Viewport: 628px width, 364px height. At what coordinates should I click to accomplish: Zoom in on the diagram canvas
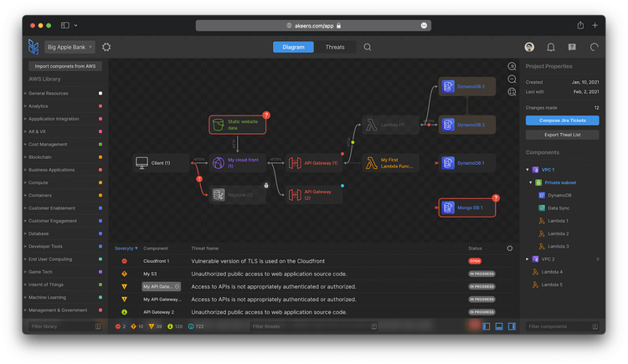tap(512, 66)
